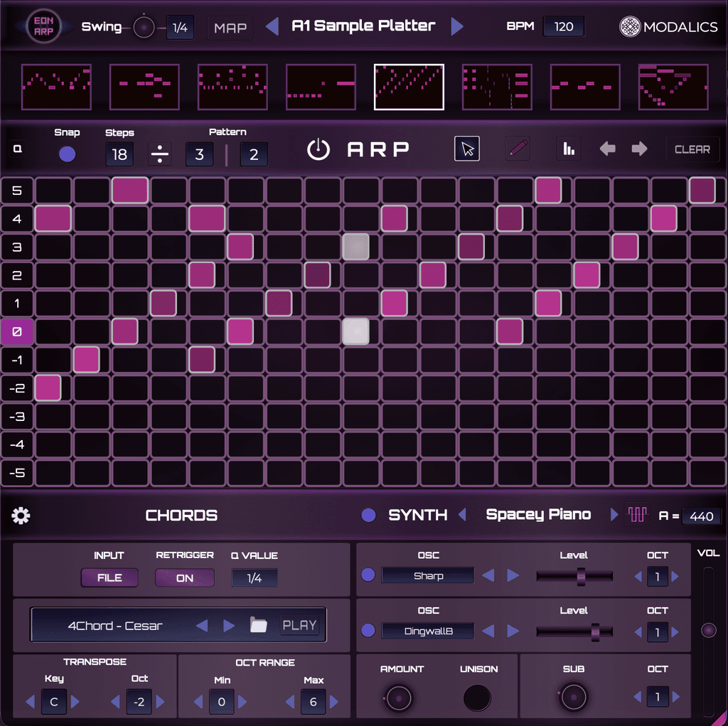
Task: Select the pencil edit tool
Action: [x=518, y=149]
